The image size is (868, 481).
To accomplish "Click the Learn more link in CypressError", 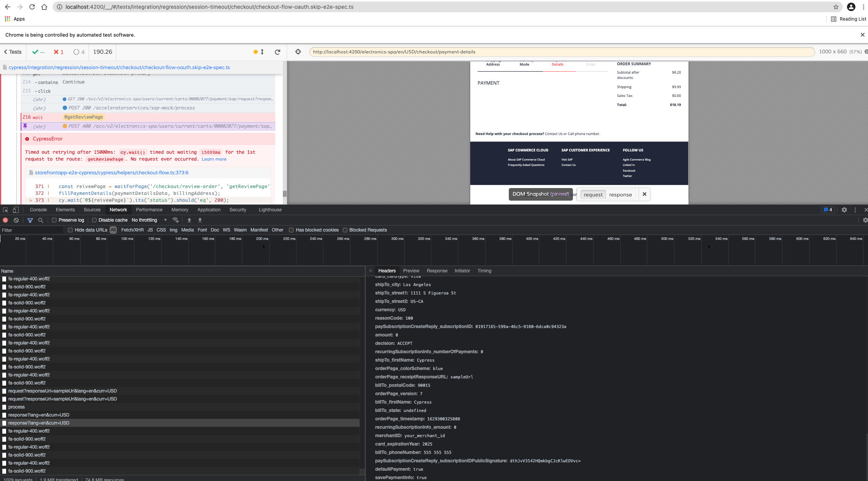I will (214, 159).
